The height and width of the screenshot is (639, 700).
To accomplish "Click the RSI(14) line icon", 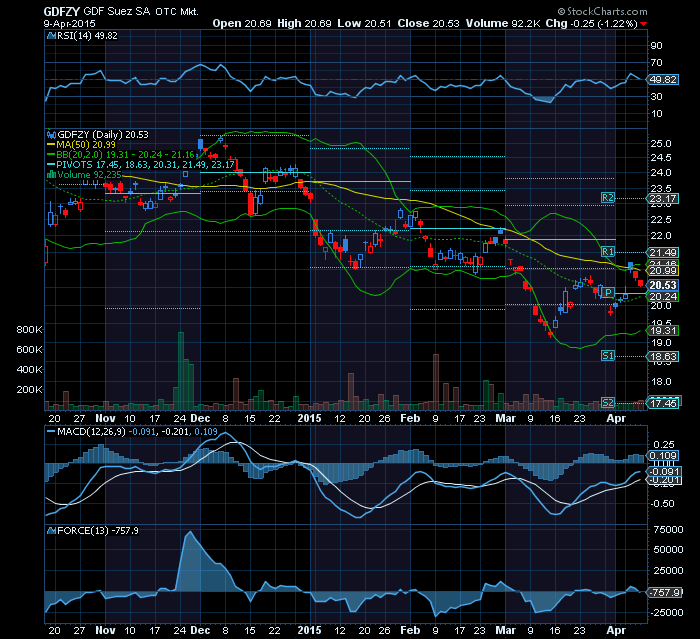I will 51,36.
